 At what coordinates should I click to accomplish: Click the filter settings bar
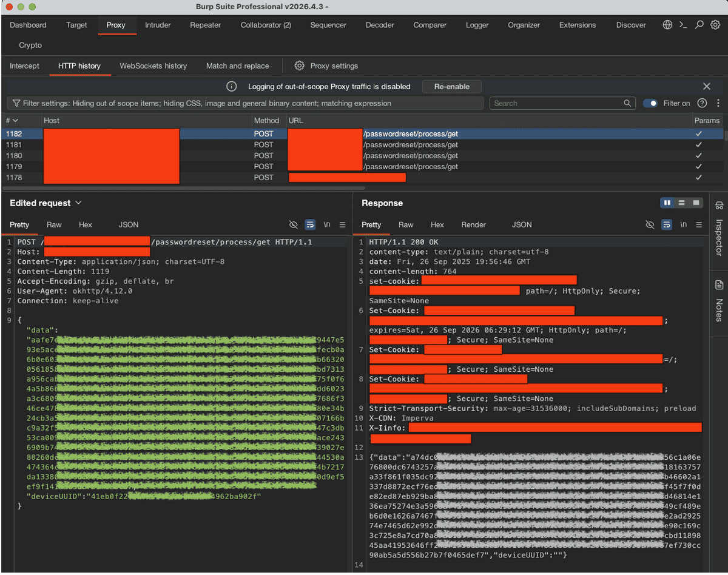point(245,103)
